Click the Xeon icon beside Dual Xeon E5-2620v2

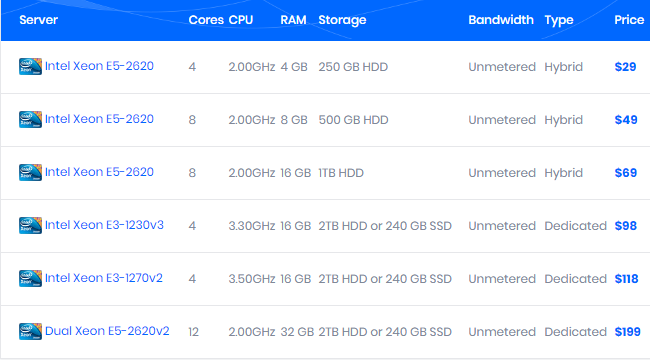pos(30,332)
